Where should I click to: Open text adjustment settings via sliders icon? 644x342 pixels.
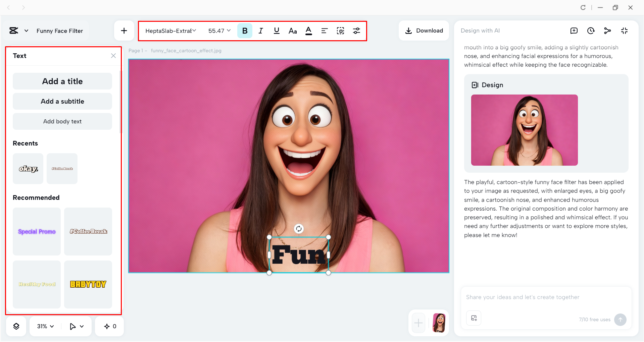356,31
